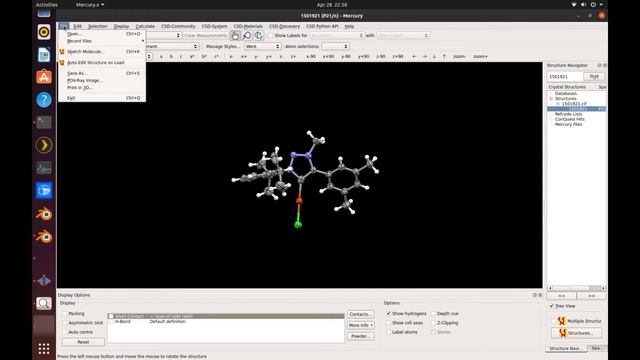Choose Exit from the File menu
640x360 pixels.
click(102, 98)
